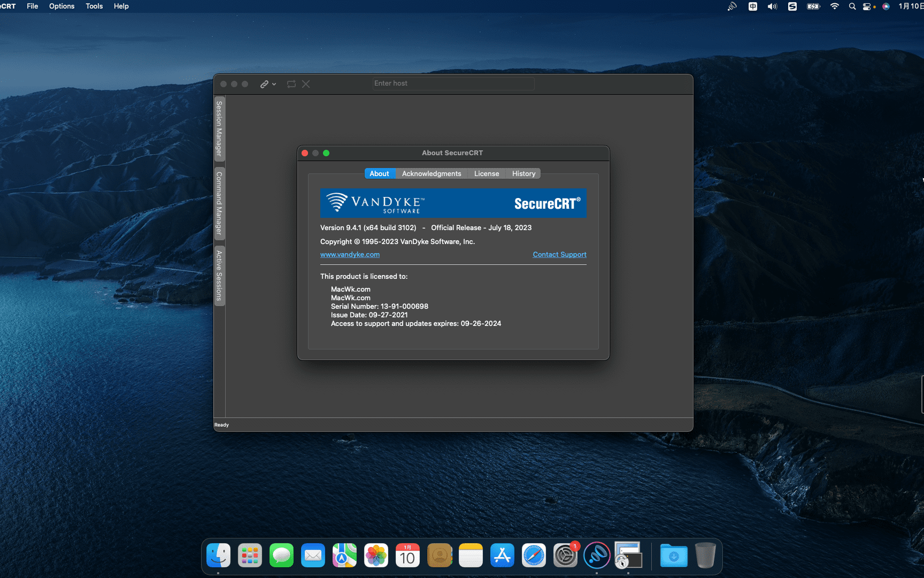Click the Disconnect X icon in the toolbar
This screenshot has height=578, width=924.
click(x=306, y=84)
